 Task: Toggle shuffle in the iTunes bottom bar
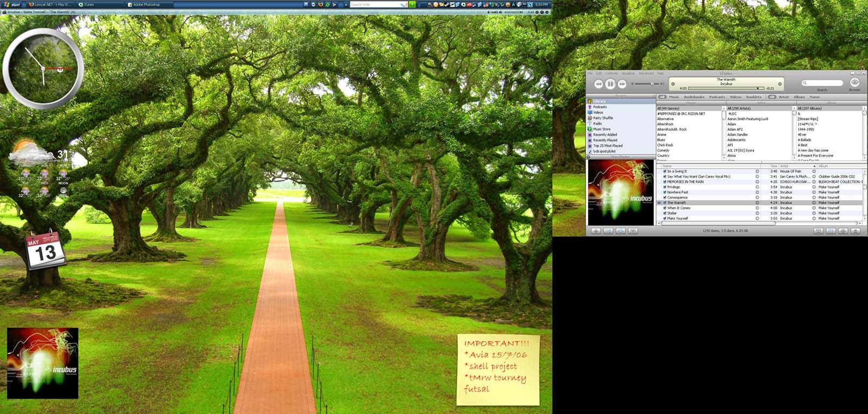pos(608,231)
